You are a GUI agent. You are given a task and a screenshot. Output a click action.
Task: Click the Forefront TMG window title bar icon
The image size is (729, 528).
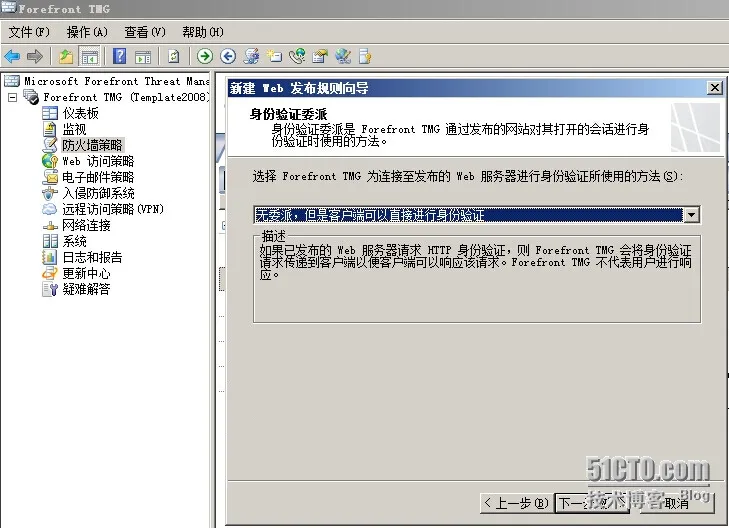pyautogui.click(x=8, y=7)
